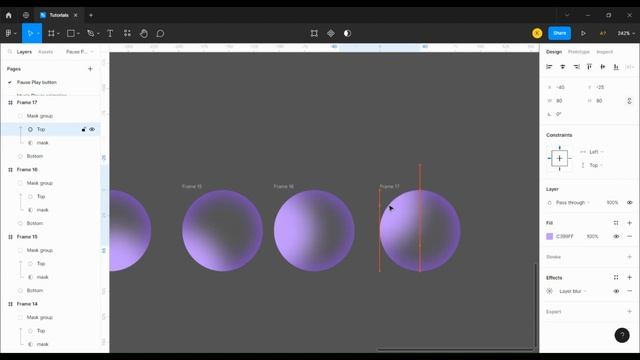Screen dimensions: 640x360
Task: Align selection to the top
Action: coord(589,67)
